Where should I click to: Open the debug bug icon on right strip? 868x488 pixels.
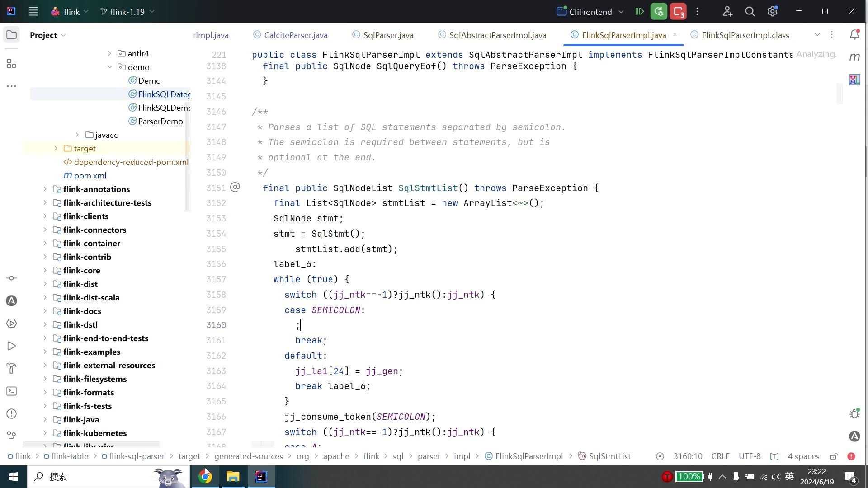pyautogui.click(x=854, y=413)
